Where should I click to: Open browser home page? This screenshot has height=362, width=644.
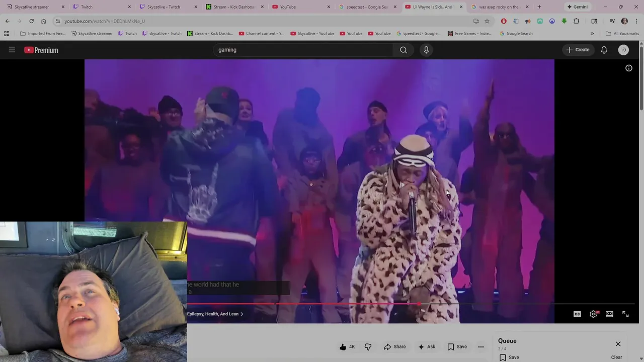[x=43, y=21]
